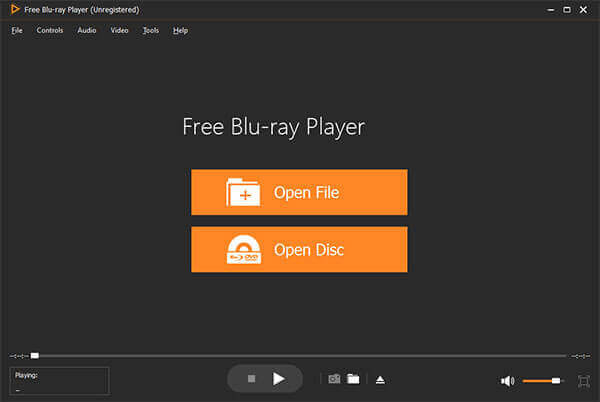Open the File menu
The height and width of the screenshot is (402, 600).
click(x=17, y=30)
